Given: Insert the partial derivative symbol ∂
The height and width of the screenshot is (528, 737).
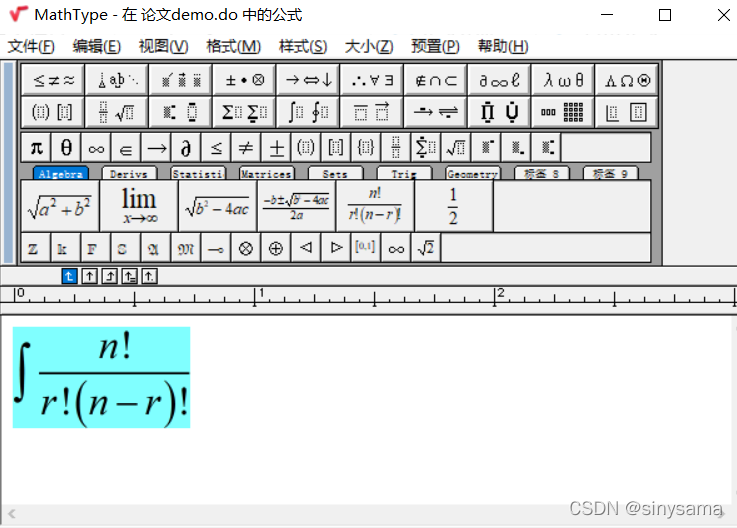Looking at the screenshot, I should [x=186, y=148].
